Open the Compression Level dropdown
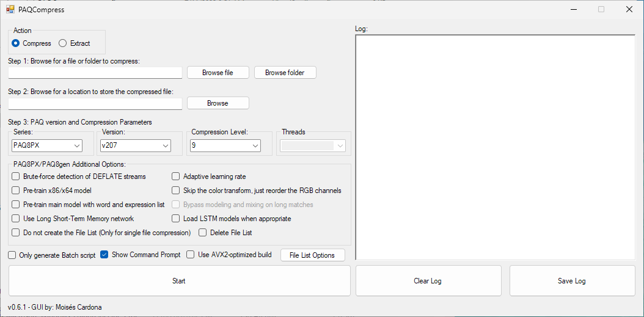Viewport: 644px width, 317px height. [225, 146]
